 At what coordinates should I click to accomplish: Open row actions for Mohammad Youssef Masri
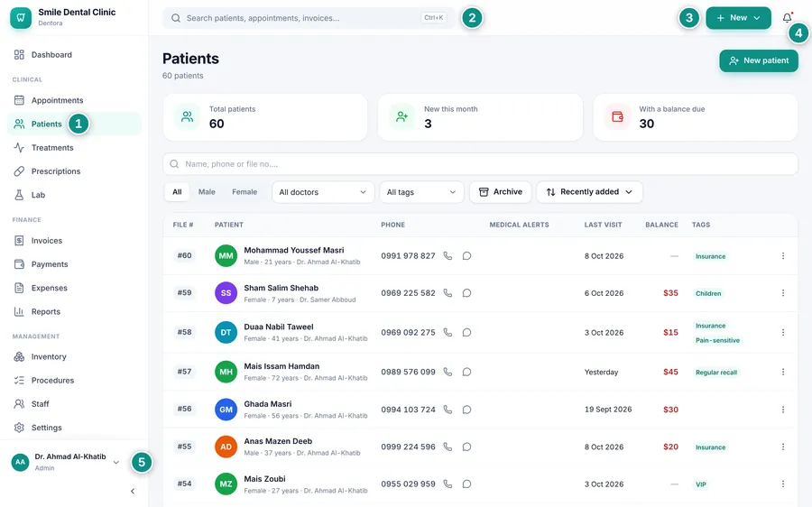[x=783, y=256]
